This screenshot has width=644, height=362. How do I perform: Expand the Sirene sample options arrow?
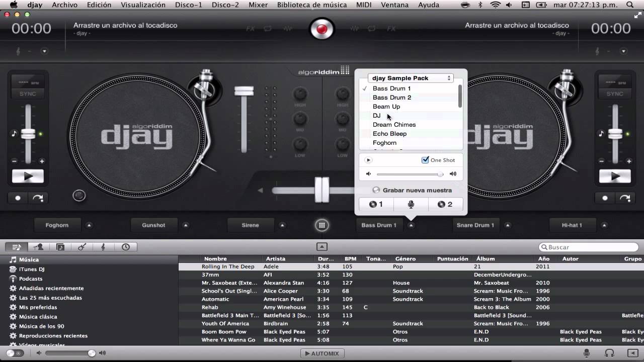[282, 225]
